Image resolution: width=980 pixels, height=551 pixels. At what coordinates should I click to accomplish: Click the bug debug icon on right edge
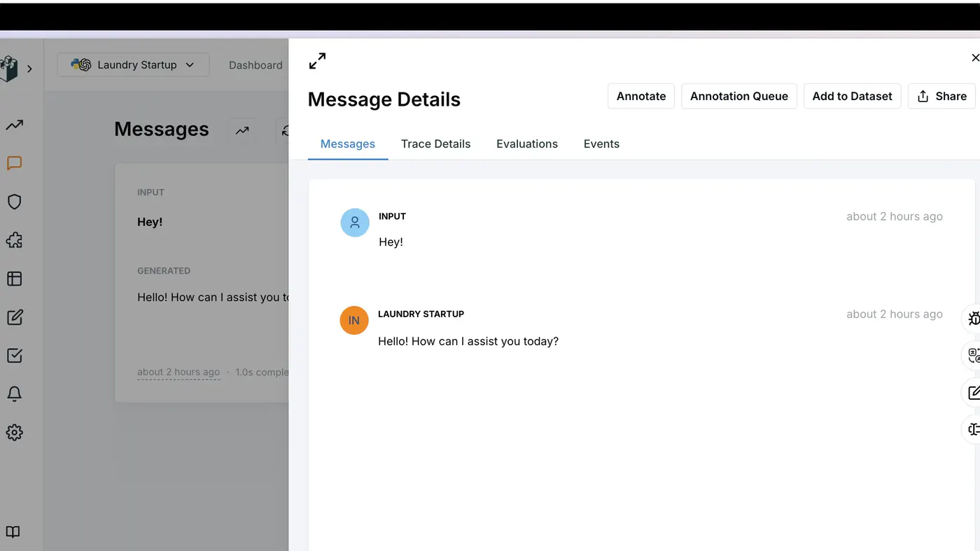[x=974, y=319]
